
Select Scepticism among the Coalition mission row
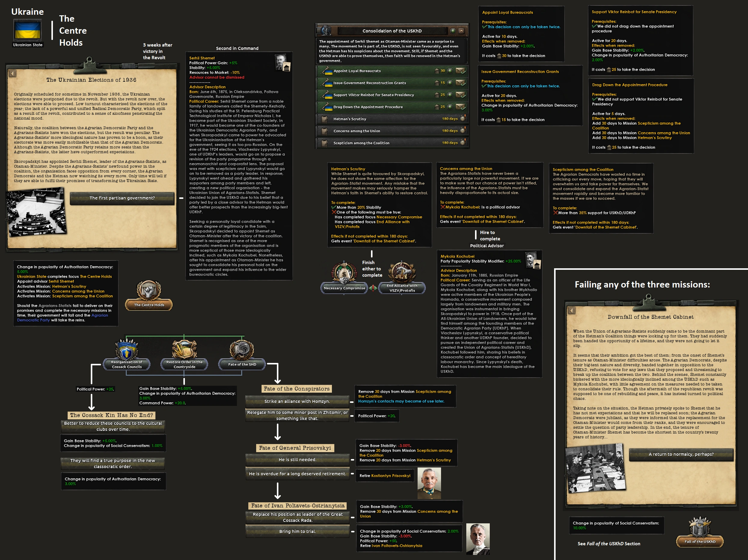pos(361,143)
